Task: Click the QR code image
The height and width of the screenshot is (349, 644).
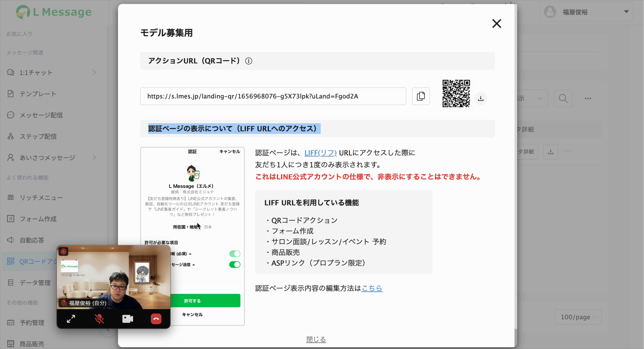Action: tap(456, 94)
